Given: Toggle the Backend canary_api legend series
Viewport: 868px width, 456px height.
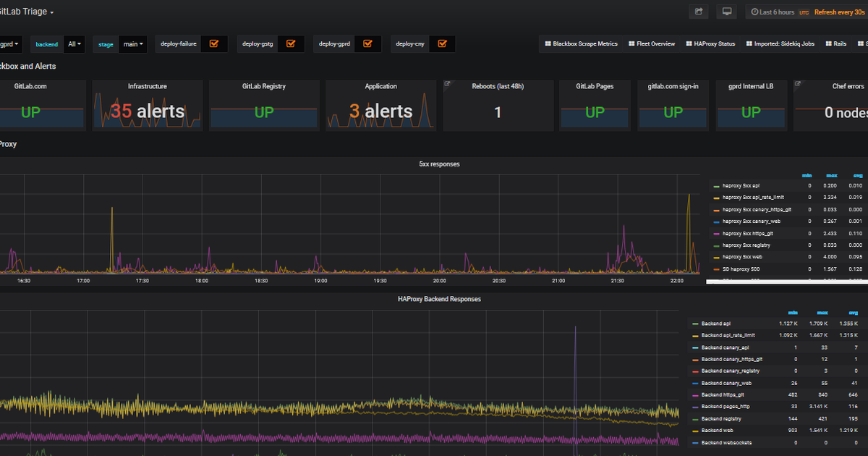Looking at the screenshot, I should click(726, 347).
